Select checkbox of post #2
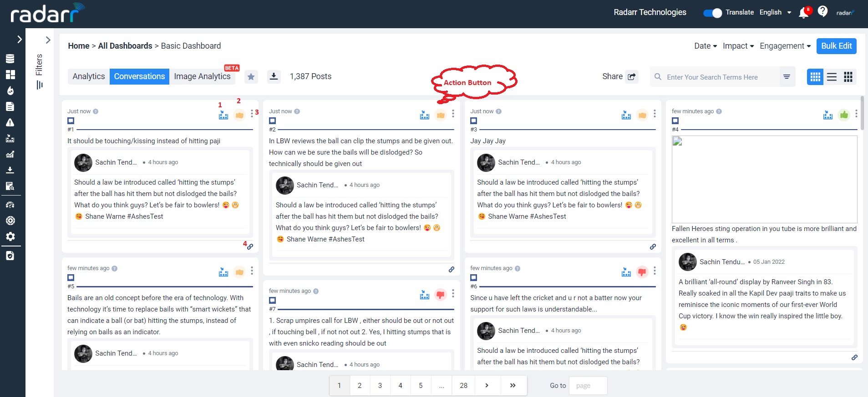 [272, 121]
